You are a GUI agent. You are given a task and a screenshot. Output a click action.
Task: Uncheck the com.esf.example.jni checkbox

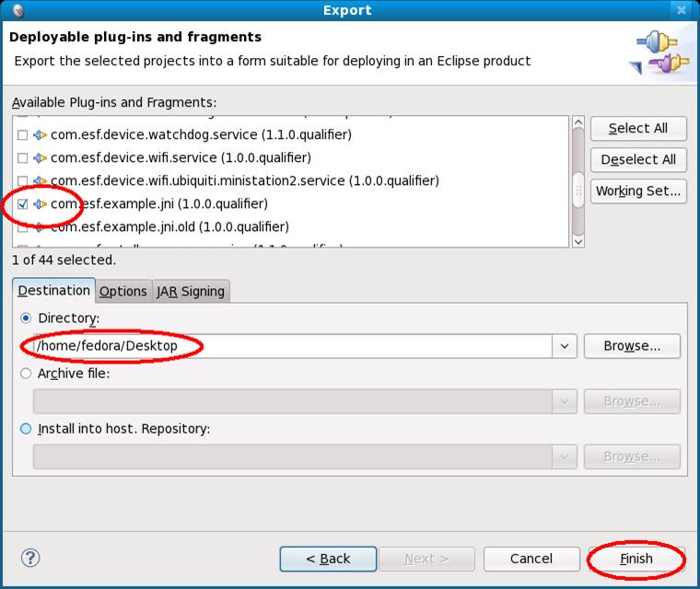pos(22,204)
